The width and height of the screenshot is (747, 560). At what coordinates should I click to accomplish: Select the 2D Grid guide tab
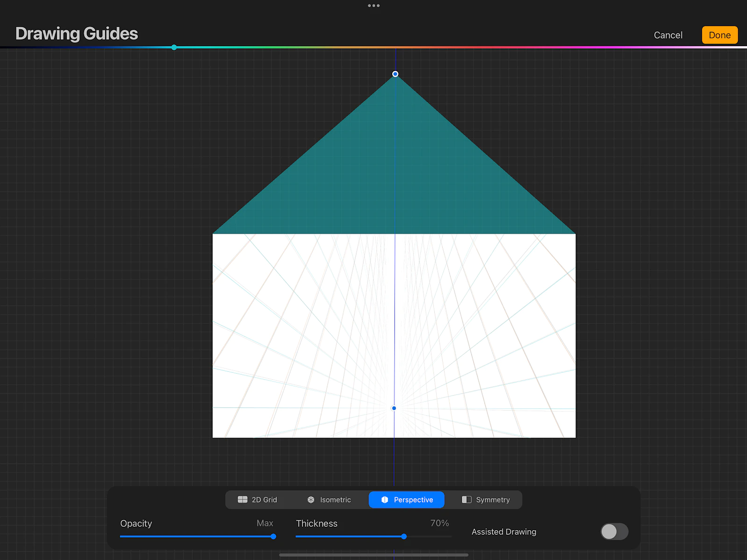pos(258,500)
